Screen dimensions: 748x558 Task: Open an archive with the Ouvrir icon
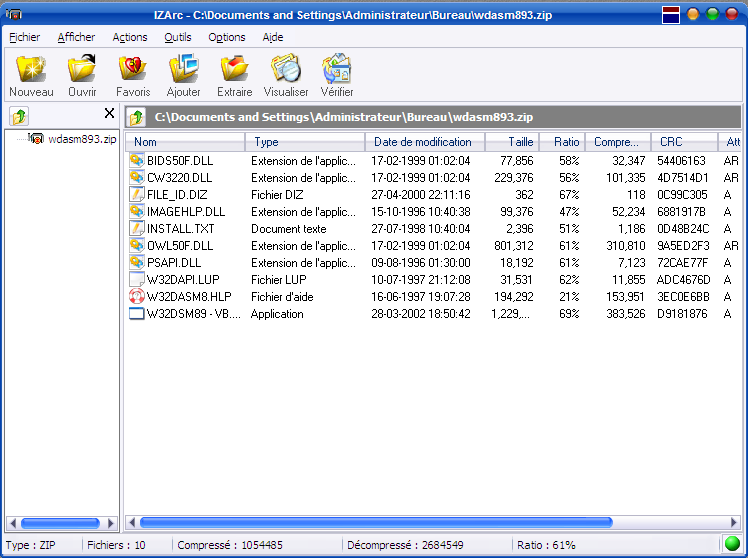click(x=82, y=69)
